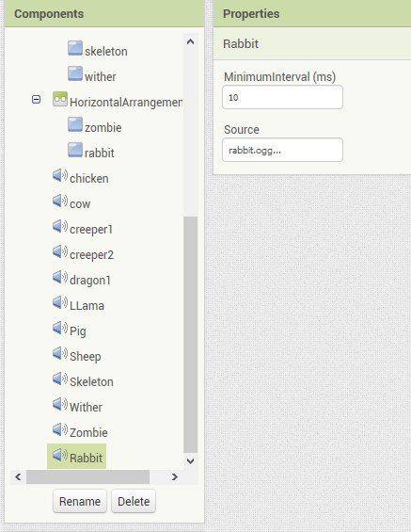Image resolution: width=411 pixels, height=532 pixels.
Task: Click the creeper1 sound speaker icon
Action: click(60, 227)
